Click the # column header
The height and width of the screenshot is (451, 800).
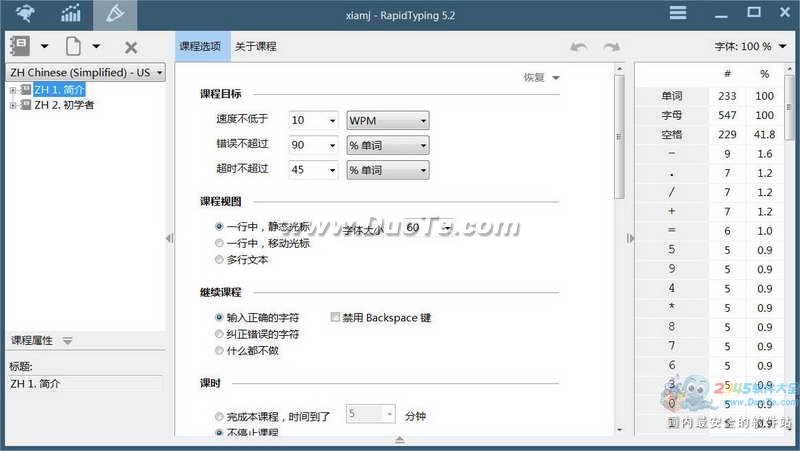coord(727,74)
